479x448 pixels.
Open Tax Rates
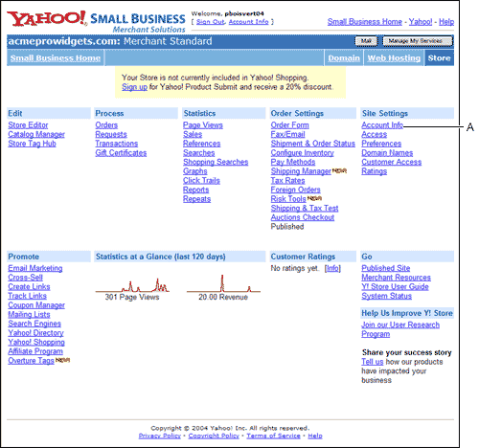coord(287,181)
